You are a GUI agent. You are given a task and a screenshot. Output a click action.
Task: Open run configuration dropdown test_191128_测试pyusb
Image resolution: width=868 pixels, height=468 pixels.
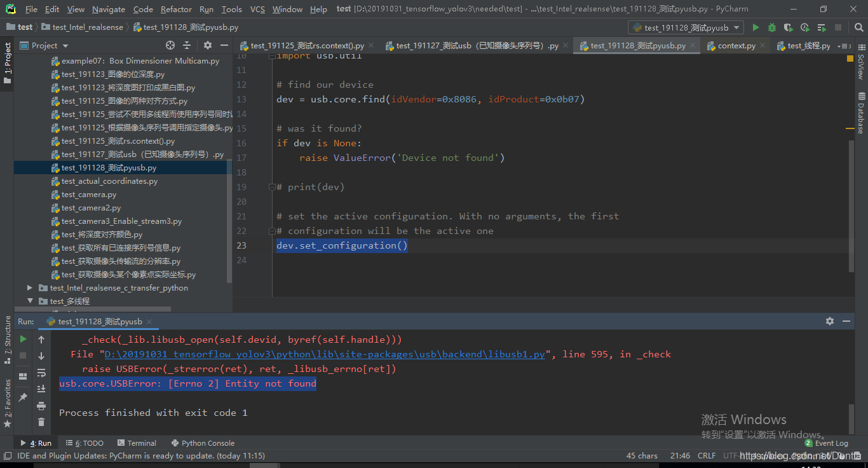pyautogui.click(x=686, y=27)
